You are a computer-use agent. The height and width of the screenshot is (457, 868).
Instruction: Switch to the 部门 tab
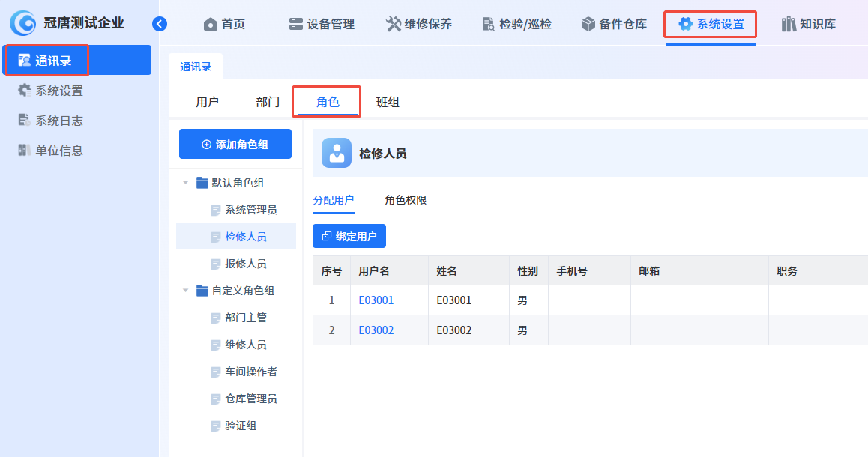[268, 103]
